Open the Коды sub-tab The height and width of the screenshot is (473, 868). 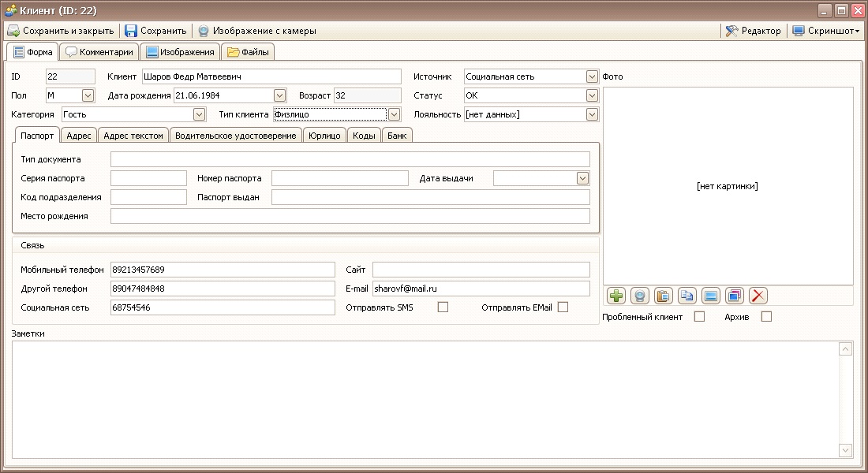[364, 136]
